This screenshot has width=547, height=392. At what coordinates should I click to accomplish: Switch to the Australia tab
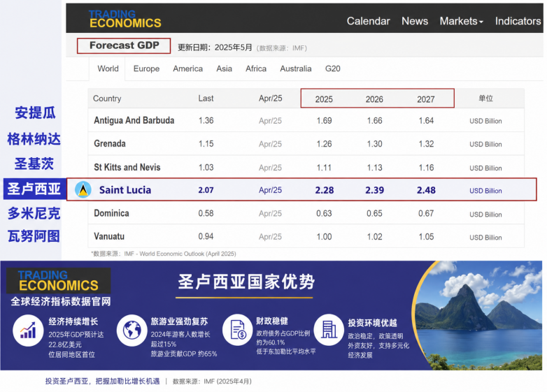point(295,68)
